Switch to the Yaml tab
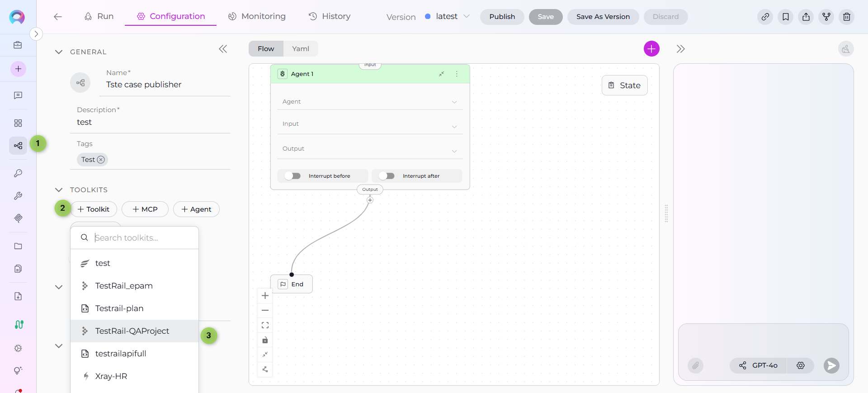The height and width of the screenshot is (393, 868). pos(300,49)
